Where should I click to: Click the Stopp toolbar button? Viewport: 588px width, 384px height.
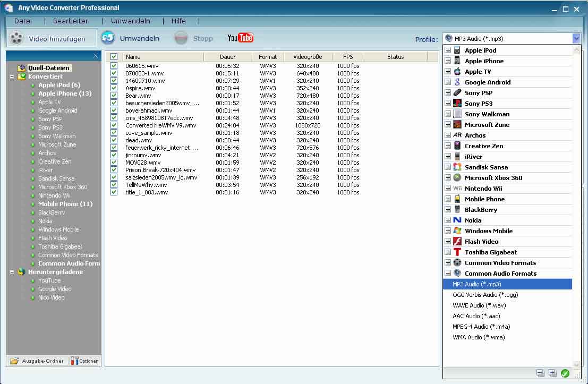pyautogui.click(x=193, y=38)
